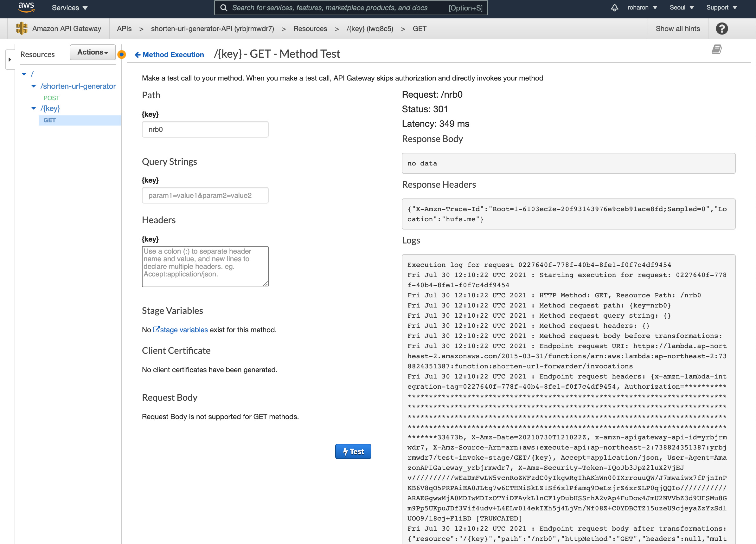756x544 pixels.
Task: Click the Query Strings input field
Action: (205, 196)
